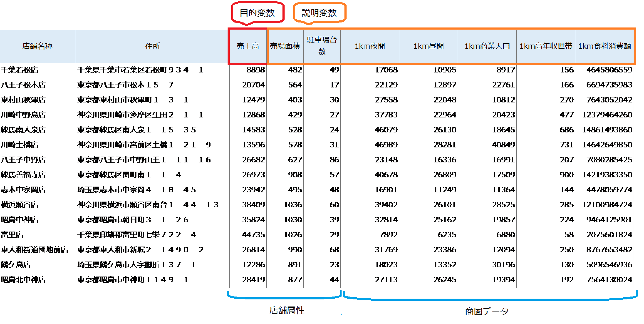The width and height of the screenshot is (644, 324).
Task: Click night population value 7892
Action: pyautogui.click(x=388, y=235)
